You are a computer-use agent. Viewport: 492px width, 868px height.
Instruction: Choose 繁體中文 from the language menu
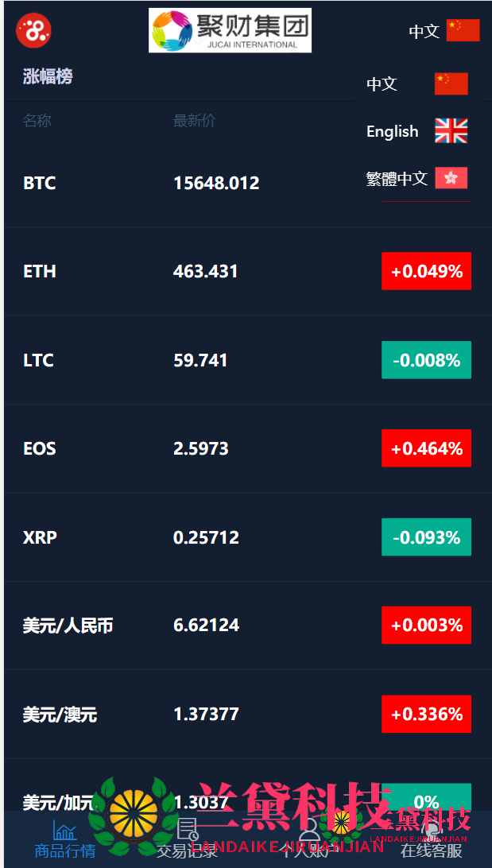397,179
